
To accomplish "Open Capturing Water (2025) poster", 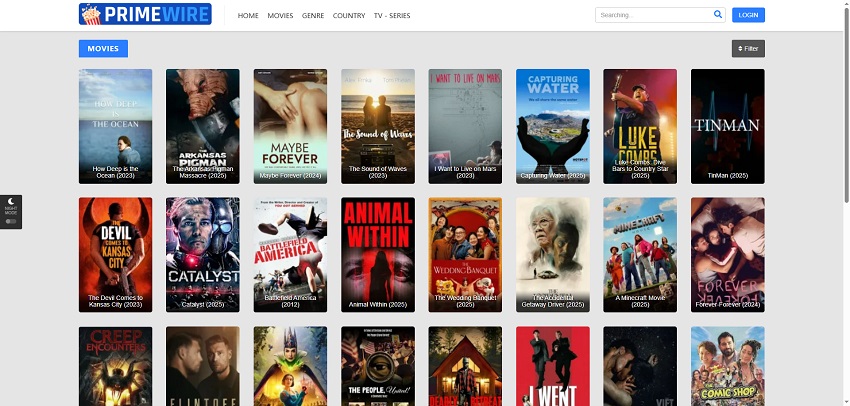I will coord(553,126).
